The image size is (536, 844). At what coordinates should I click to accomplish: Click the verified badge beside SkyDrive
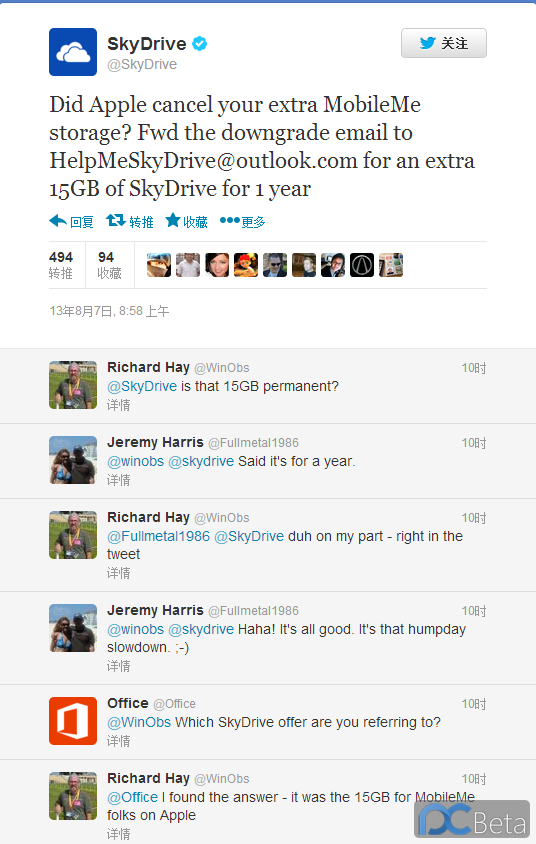point(200,44)
